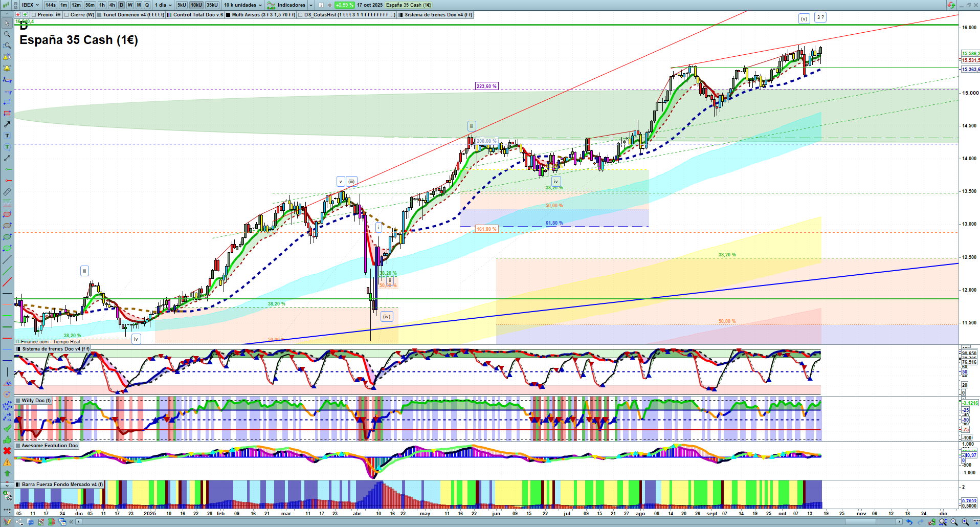Select the magnifying glass zoom tool
Screen dimensions: 980x527
7,34
